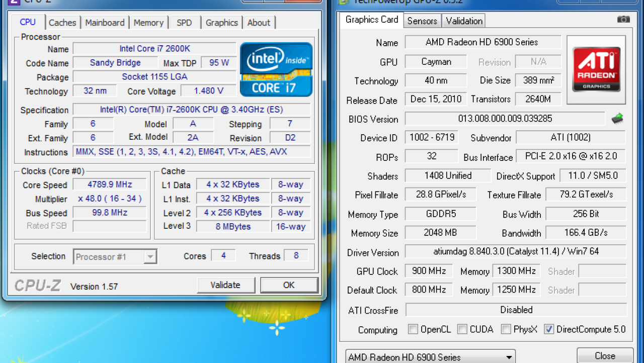Toggle the CUDA checkbox
This screenshot has height=363, width=644.
[462, 329]
